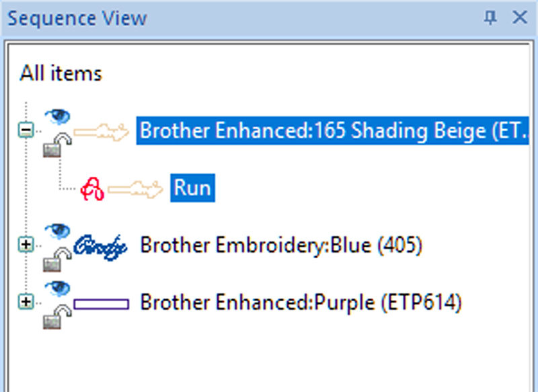Click the blue embroidery lettering thumbnail
Screen dimensions: 538x392
pos(101,245)
